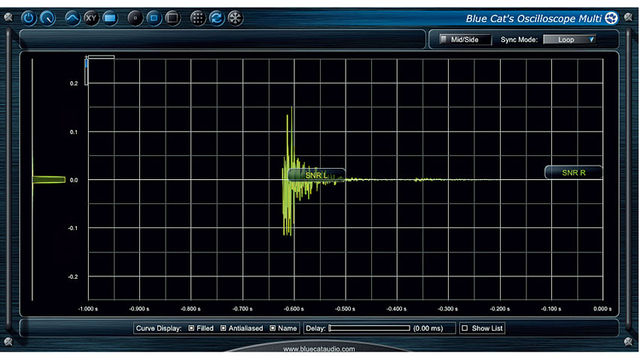Click the dark large-square zoom icon
The height and width of the screenshot is (360, 640).
coord(173,18)
